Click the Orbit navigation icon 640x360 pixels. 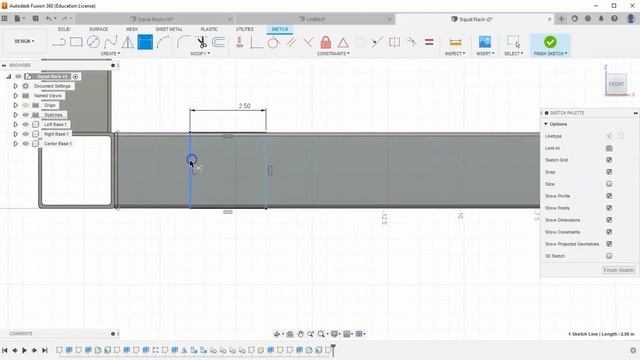(x=277, y=334)
